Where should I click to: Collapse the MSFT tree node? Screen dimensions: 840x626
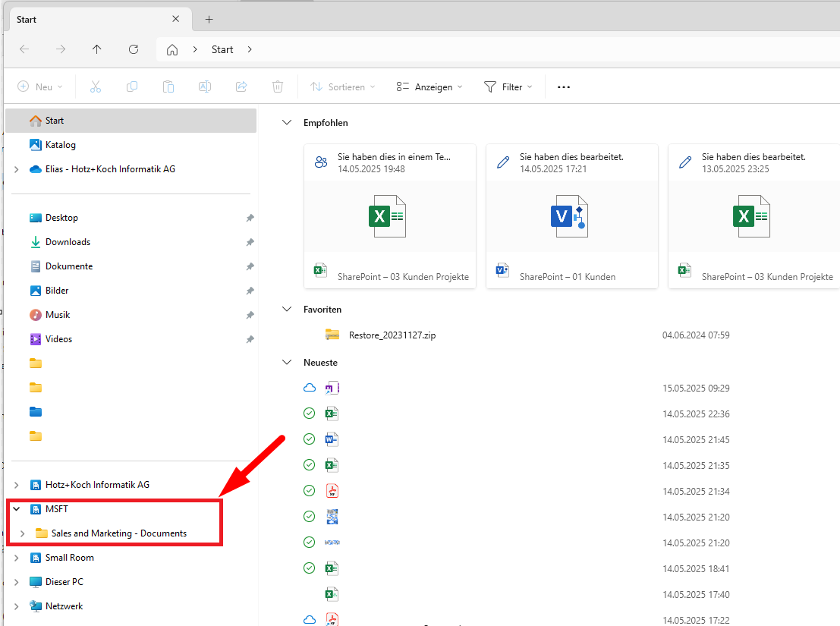pos(17,509)
